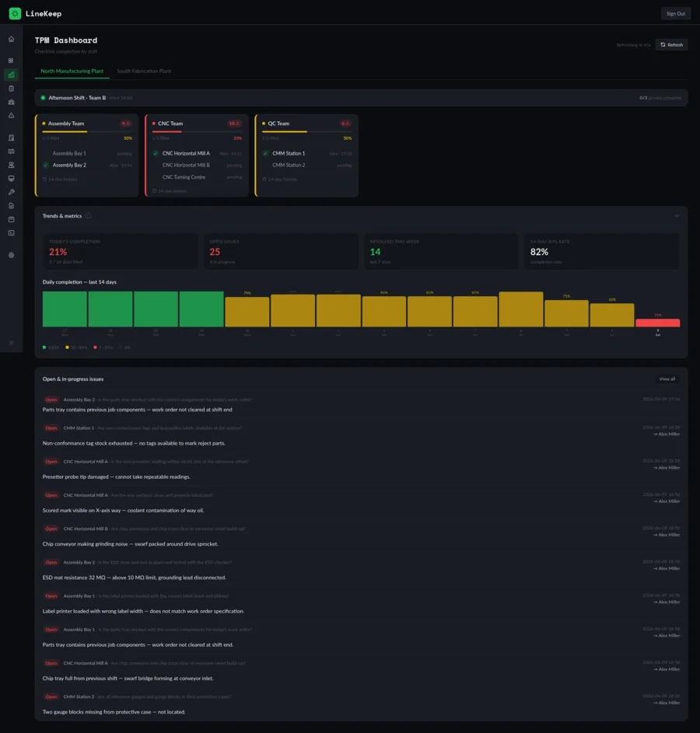The height and width of the screenshot is (733, 700).
Task: Open the map layout sidebar icon
Action: coord(11,152)
